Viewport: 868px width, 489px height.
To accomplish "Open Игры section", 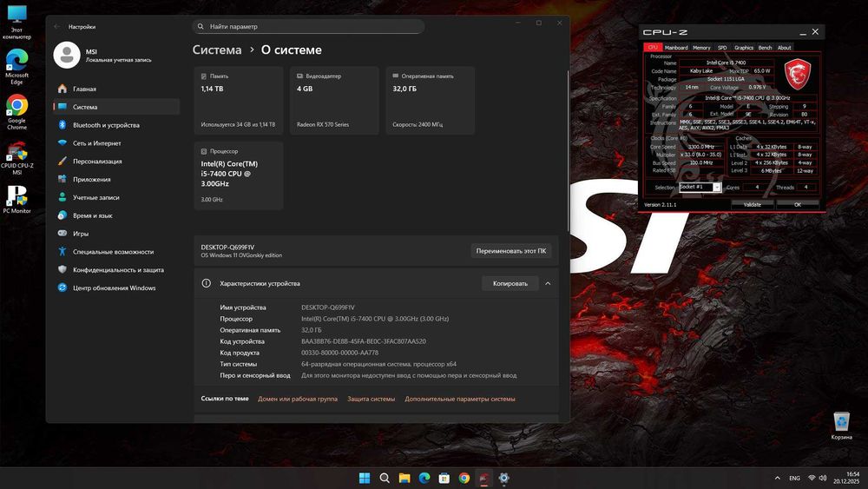I will 116,234.
